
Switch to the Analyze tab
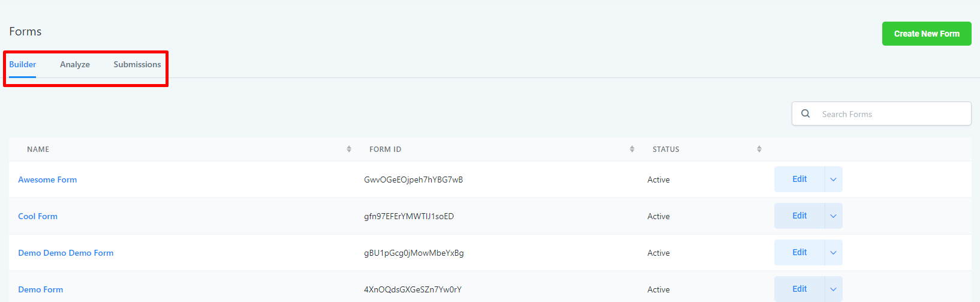[x=75, y=64]
